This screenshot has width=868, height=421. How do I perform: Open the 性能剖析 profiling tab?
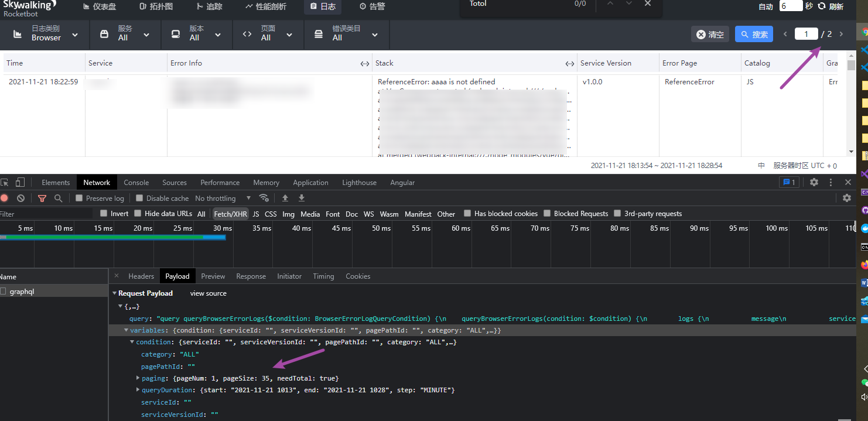click(265, 6)
